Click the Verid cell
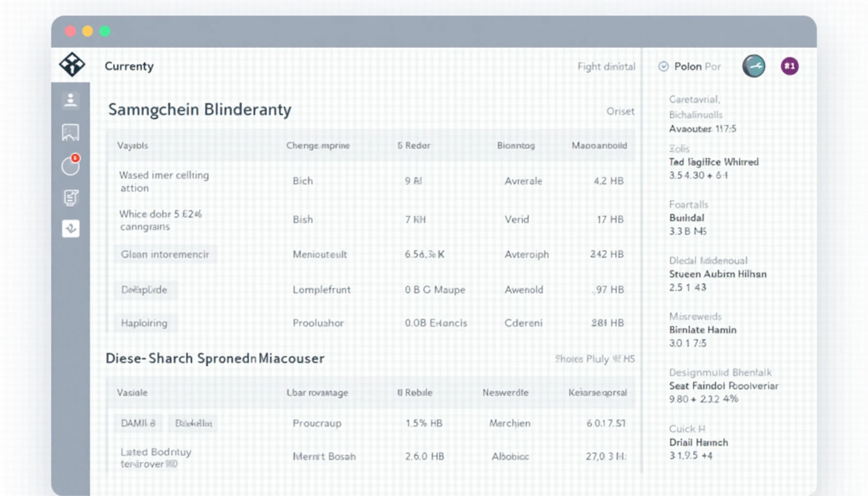This screenshot has height=496, width=868. [x=517, y=219]
